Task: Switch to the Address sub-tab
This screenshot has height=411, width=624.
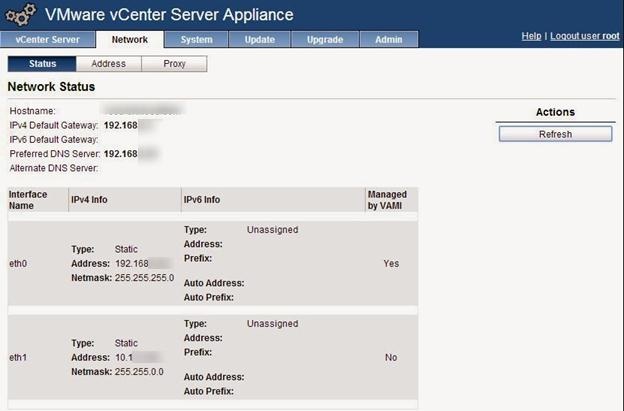Action: click(x=109, y=64)
